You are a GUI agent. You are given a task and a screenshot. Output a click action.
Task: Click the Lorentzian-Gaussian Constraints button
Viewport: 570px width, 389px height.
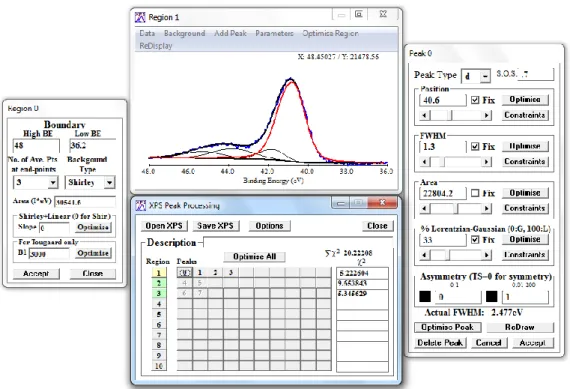[525, 254]
